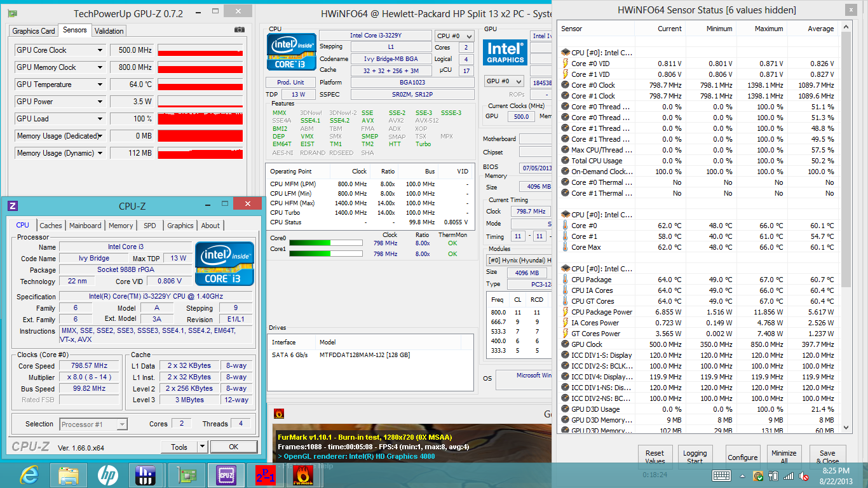Click the gauge icon of the GPU Clock row
This screenshot has height=488, width=868.
point(565,344)
